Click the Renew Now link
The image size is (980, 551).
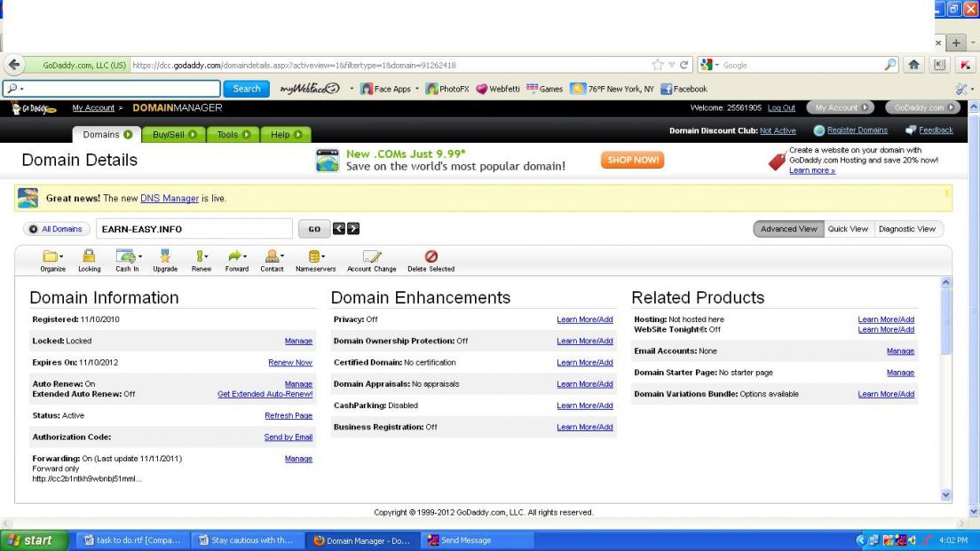pyautogui.click(x=289, y=363)
